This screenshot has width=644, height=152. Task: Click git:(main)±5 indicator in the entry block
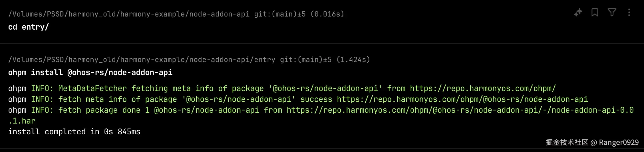(306, 59)
